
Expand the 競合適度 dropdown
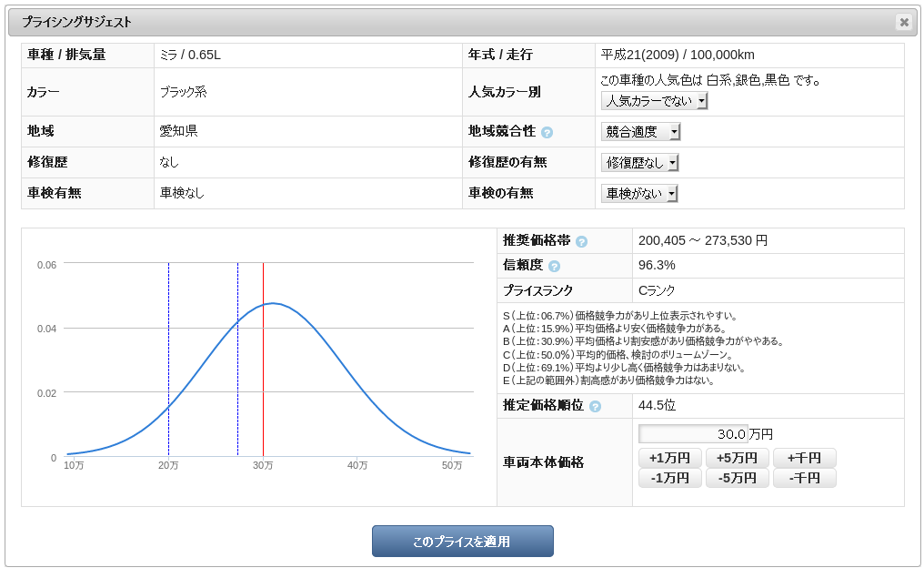640,132
